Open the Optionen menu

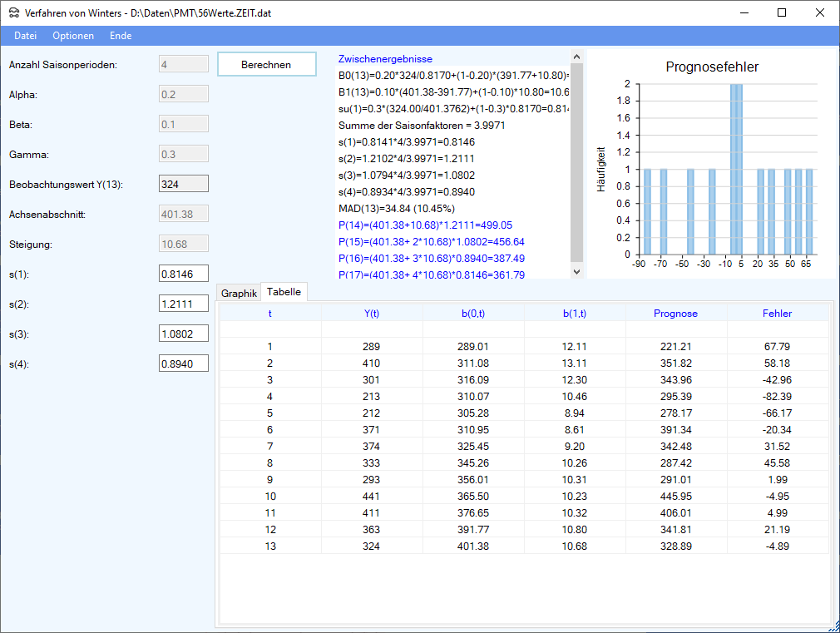(73, 36)
